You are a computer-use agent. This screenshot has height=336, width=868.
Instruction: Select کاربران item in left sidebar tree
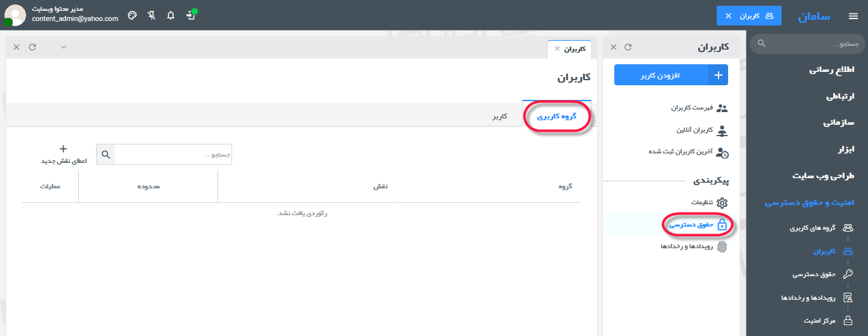[834, 251]
